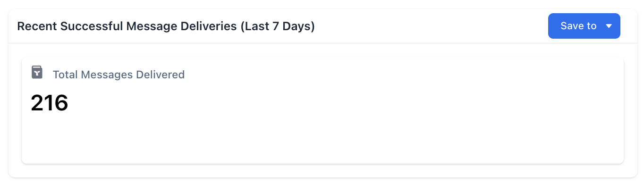Select the 216 delivered messages value
Image resolution: width=644 pixels, height=184 pixels.
click(x=50, y=103)
